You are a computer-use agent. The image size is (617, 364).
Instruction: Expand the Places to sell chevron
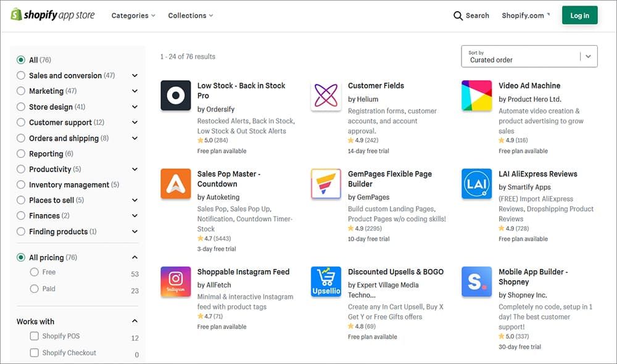point(135,200)
